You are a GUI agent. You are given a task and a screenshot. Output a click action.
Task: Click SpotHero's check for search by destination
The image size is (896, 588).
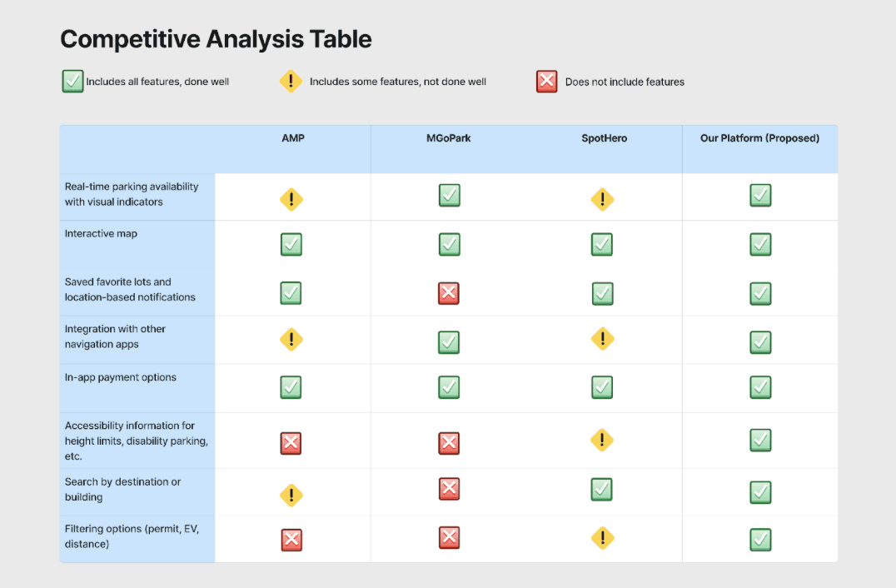click(602, 489)
